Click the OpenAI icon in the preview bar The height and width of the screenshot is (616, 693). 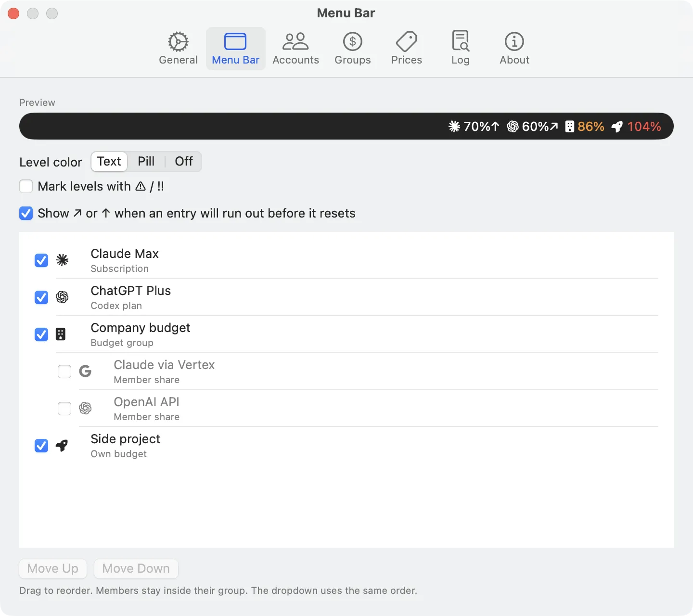coord(513,127)
